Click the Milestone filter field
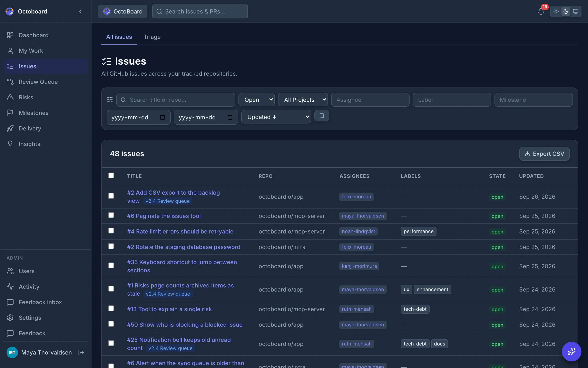Screen dimensions: 588x368 coord(533,100)
